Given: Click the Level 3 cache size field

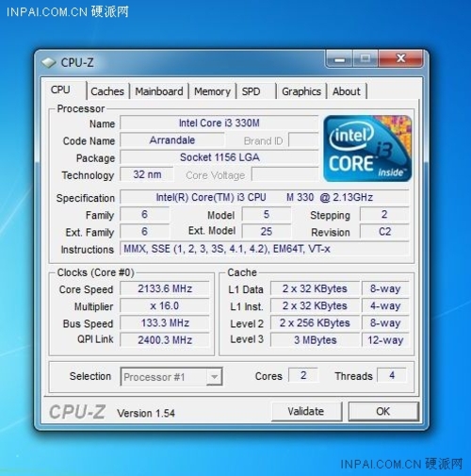Looking at the screenshot, I should (x=315, y=340).
